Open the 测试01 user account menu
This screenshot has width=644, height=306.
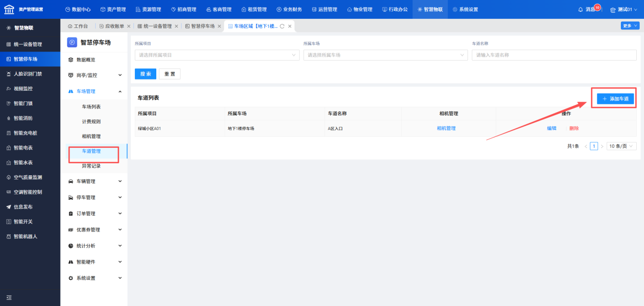[x=625, y=9]
